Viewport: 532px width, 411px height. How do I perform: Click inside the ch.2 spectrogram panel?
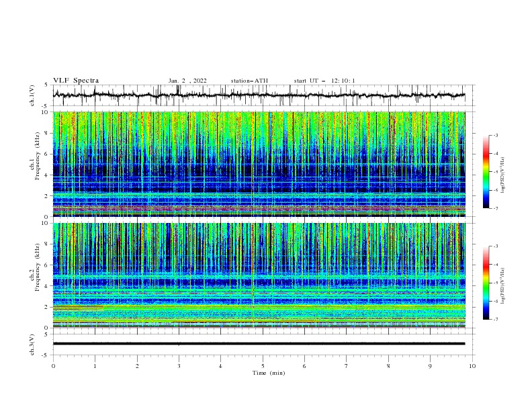click(x=259, y=275)
